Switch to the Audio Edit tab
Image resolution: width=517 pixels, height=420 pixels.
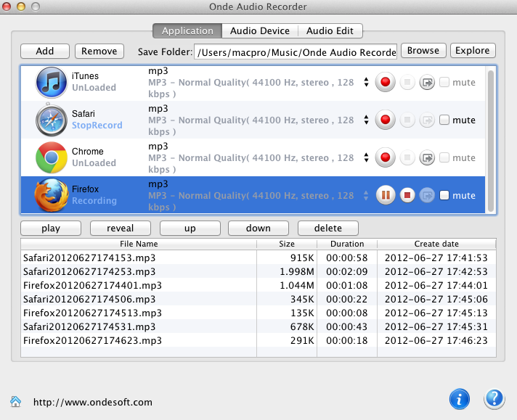(x=330, y=31)
